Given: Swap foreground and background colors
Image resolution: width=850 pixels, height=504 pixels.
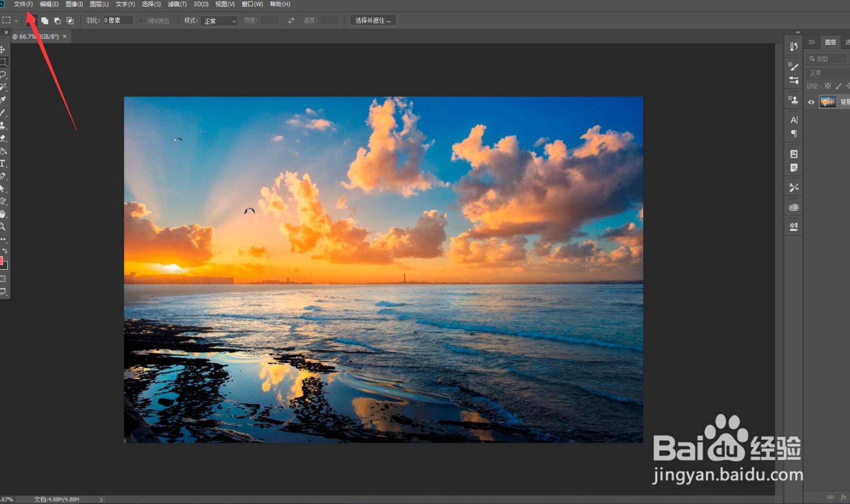Looking at the screenshot, I should point(5,250).
